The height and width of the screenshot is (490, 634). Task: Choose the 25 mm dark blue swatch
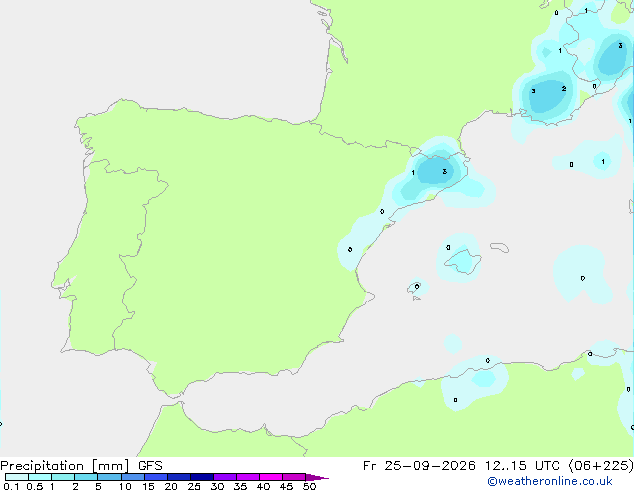point(202,477)
